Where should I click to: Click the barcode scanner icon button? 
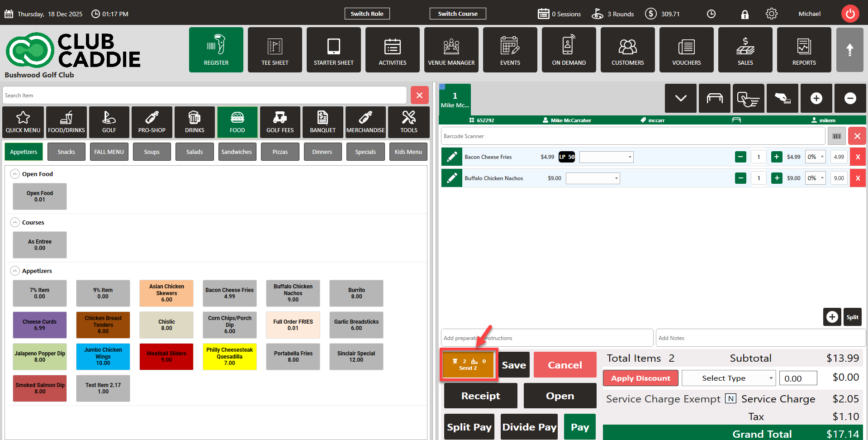[836, 136]
